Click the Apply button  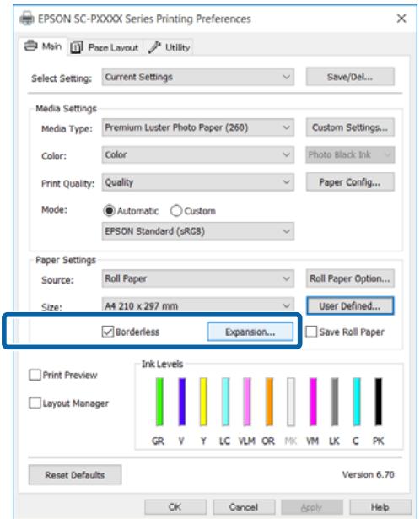click(312, 507)
